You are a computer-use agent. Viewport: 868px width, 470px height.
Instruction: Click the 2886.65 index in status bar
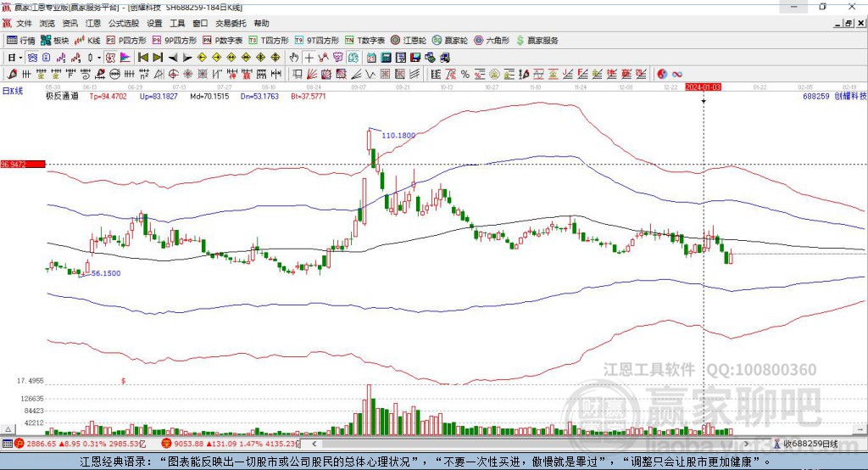point(41,444)
